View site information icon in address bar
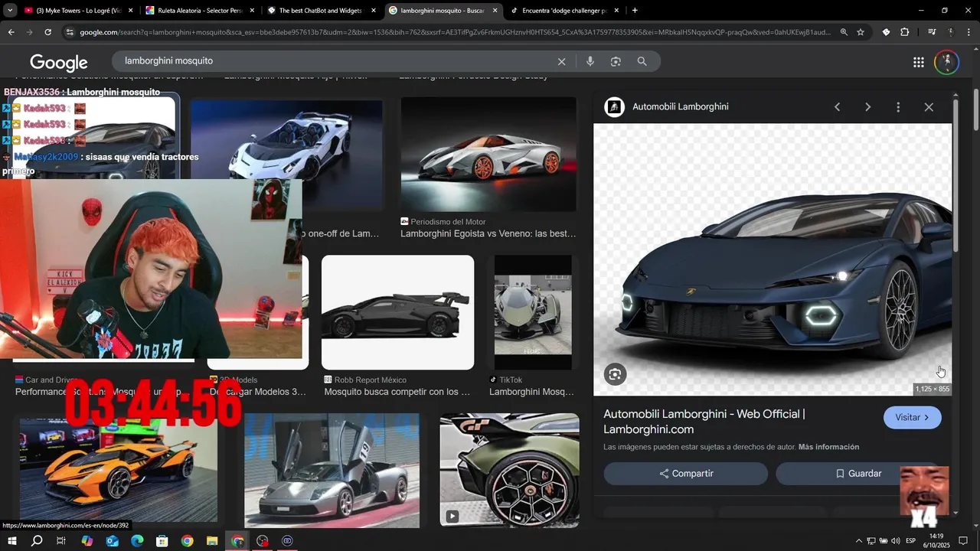 tap(70, 32)
